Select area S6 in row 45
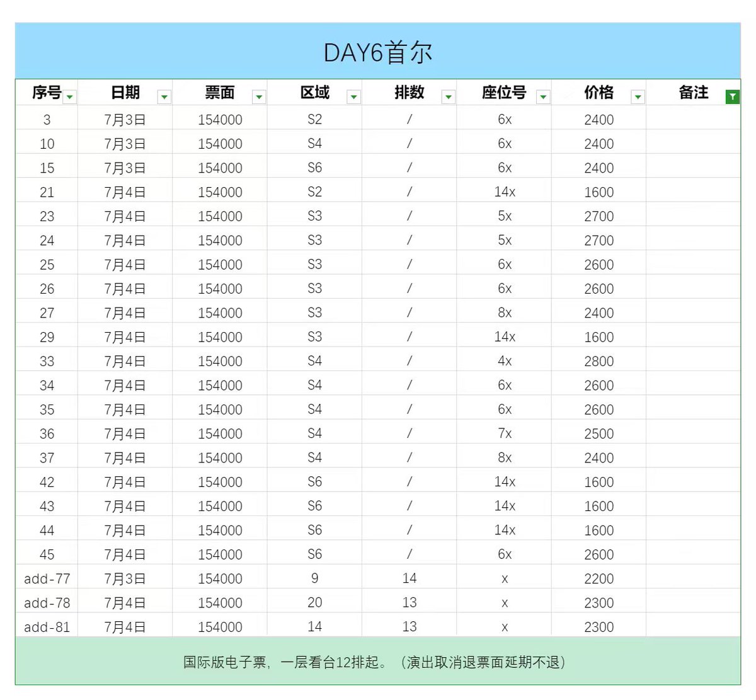Viewport: 756px width, 700px height. [x=314, y=554]
